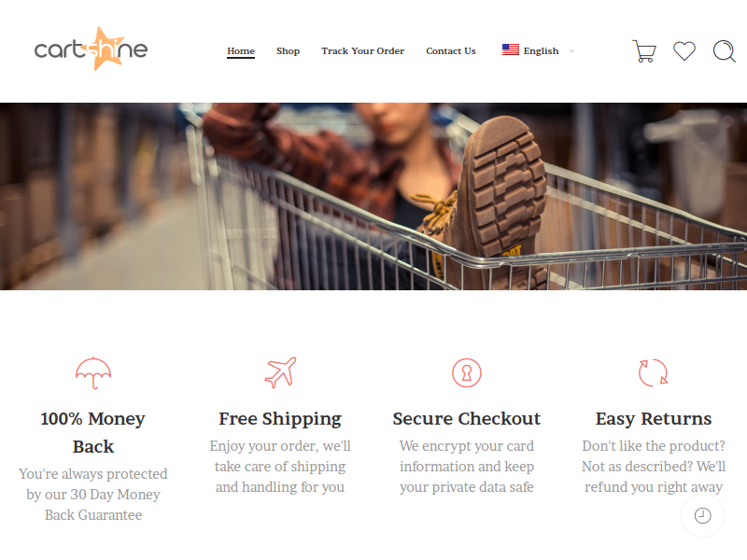Click the circular arrows returns icon
The width and height of the screenshot is (747, 560).
653,372
